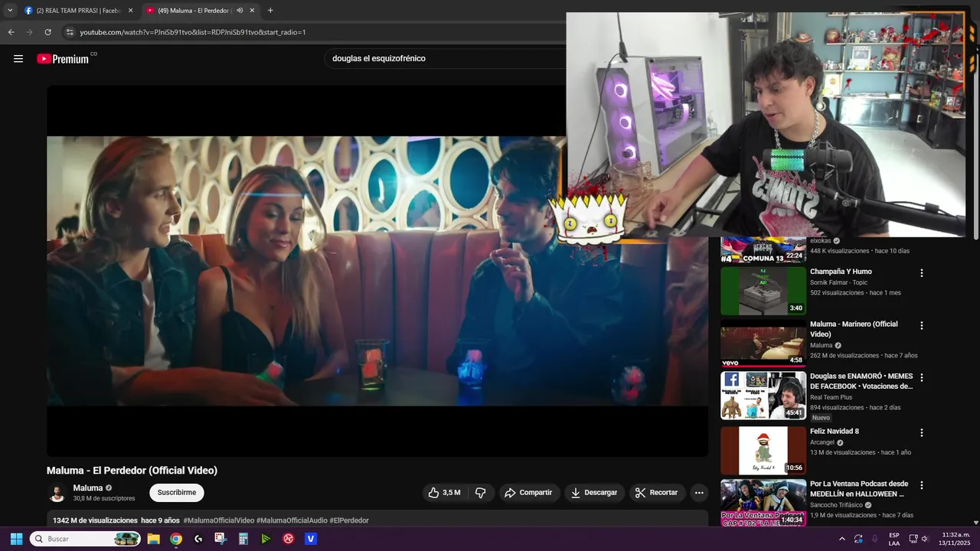Click the Recortar clip button
Screen dimensions: 980x551
(x=657, y=493)
